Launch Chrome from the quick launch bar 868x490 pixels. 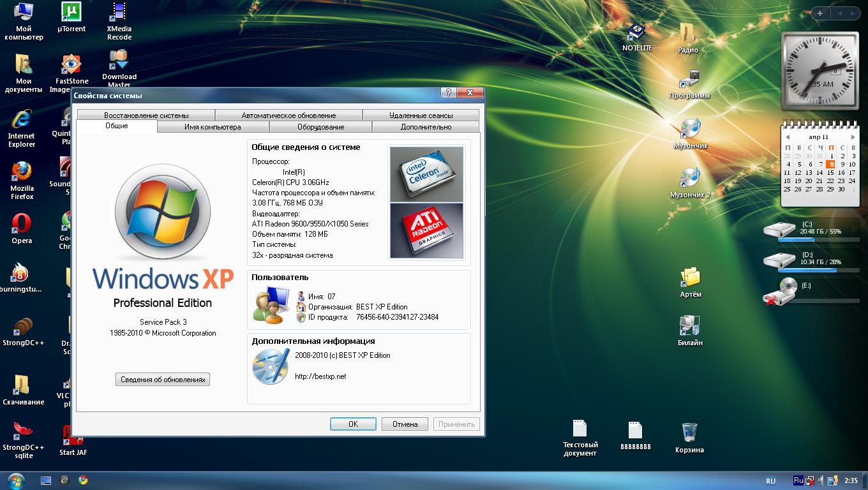click(x=83, y=480)
